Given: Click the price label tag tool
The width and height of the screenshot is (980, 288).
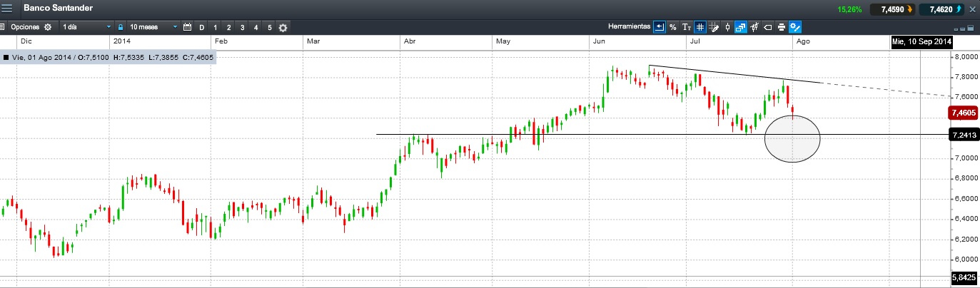Looking at the screenshot, I should [768, 27].
